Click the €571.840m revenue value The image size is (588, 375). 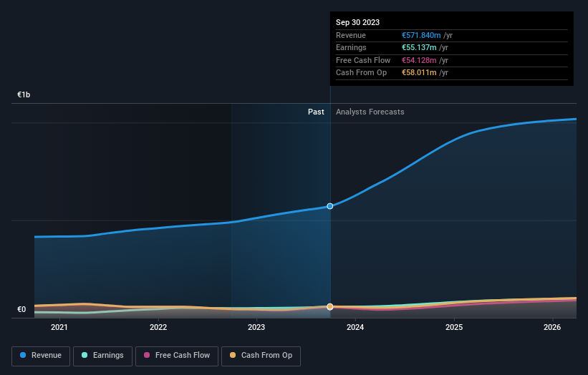click(421, 35)
